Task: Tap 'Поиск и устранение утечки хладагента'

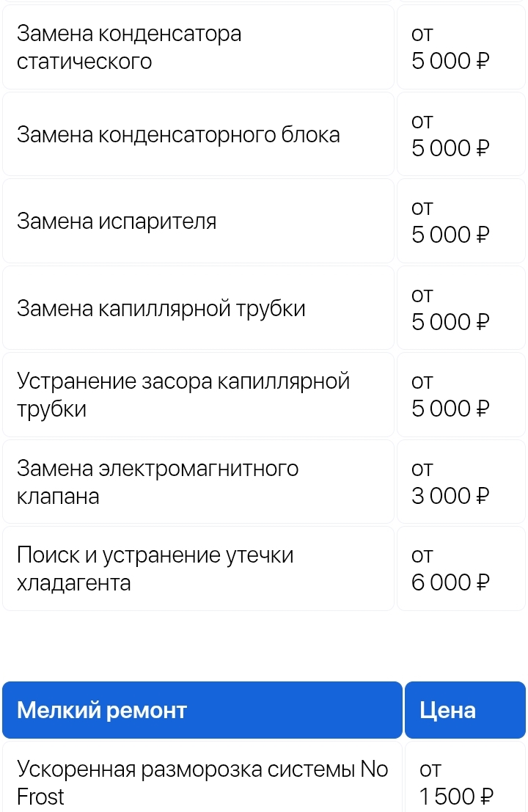Action: click(x=198, y=569)
